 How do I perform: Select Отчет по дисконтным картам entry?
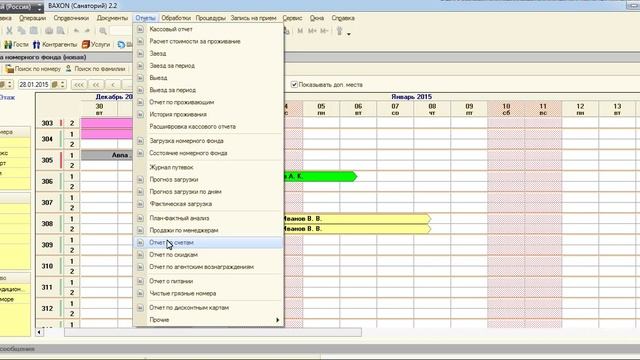(209, 308)
